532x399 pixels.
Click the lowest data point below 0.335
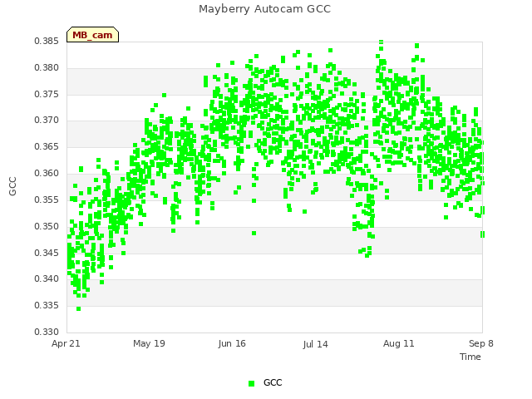[79, 308]
